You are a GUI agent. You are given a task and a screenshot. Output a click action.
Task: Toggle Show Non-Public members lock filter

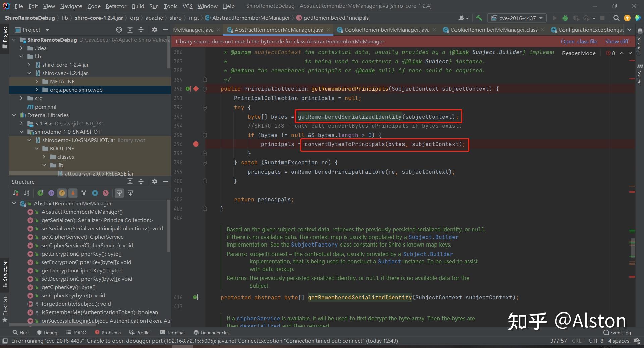[x=73, y=193]
